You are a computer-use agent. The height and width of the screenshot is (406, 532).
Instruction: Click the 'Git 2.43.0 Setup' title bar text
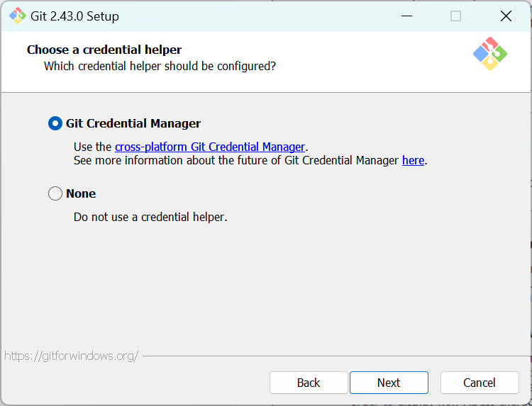[x=75, y=16]
